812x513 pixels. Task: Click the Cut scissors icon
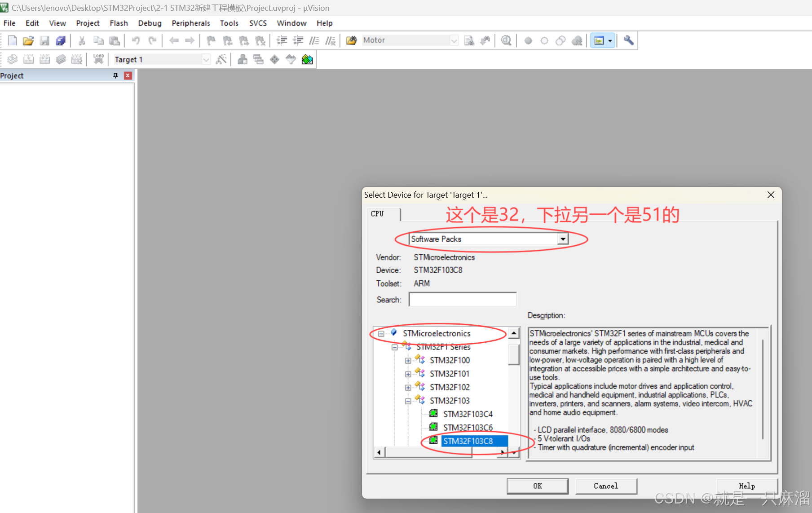click(82, 40)
